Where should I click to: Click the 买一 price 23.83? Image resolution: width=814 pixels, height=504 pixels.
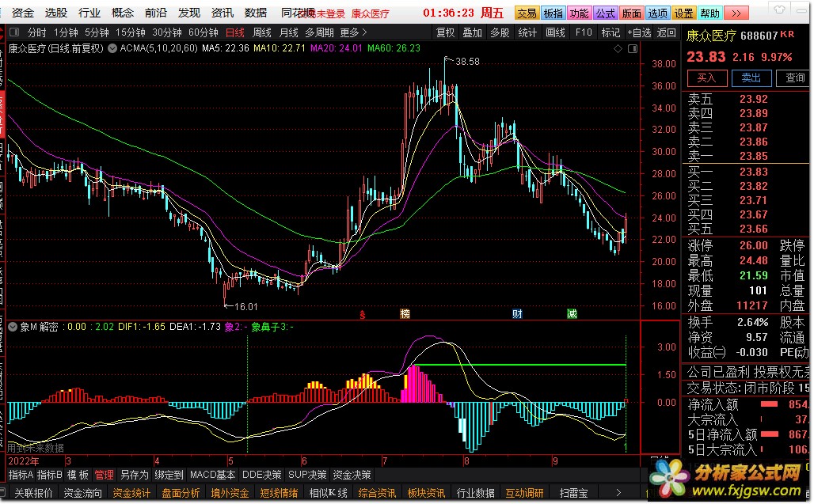753,172
